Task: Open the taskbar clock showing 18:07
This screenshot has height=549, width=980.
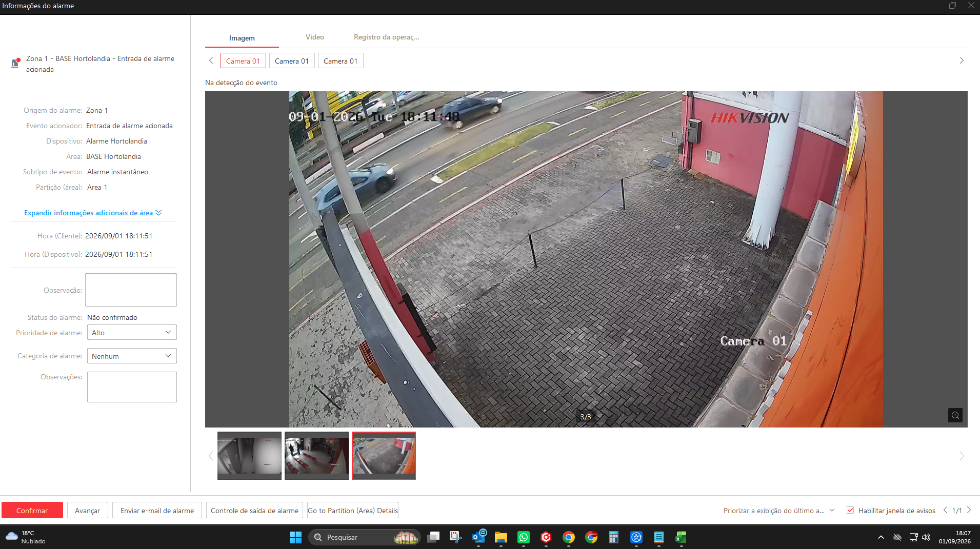Action: click(x=954, y=537)
